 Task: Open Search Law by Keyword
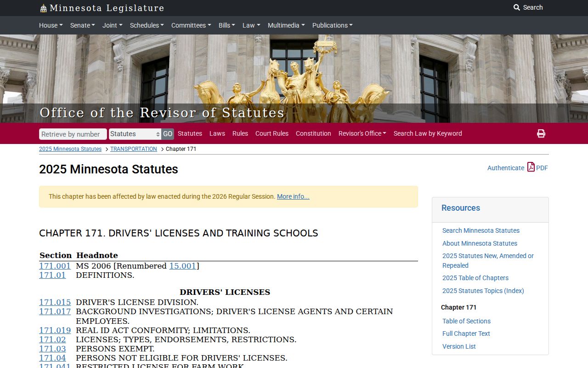point(428,133)
